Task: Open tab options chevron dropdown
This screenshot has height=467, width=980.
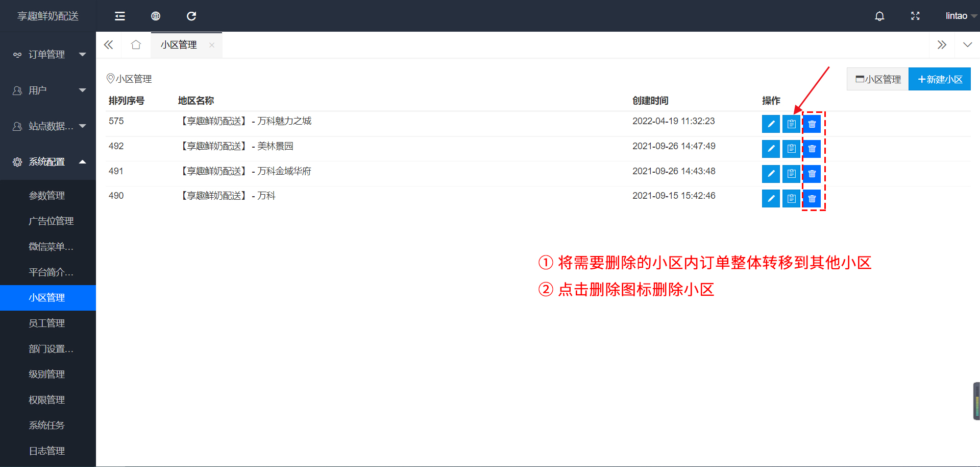Action: [967, 45]
